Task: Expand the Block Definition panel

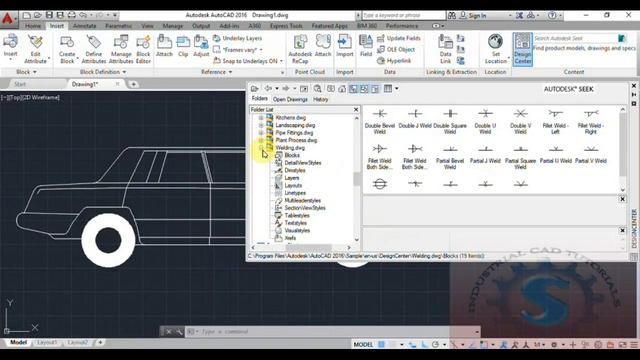Action: pos(103,72)
